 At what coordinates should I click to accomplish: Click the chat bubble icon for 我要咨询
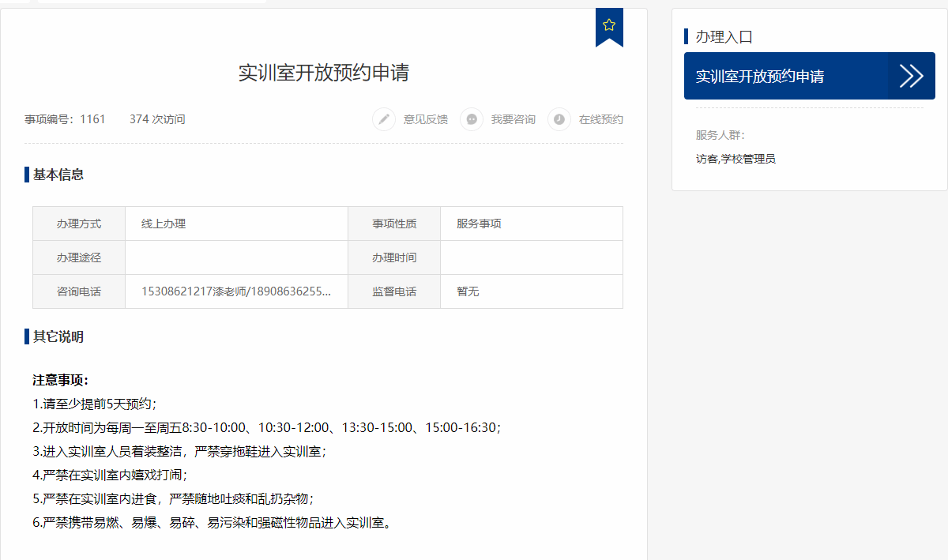[472, 119]
